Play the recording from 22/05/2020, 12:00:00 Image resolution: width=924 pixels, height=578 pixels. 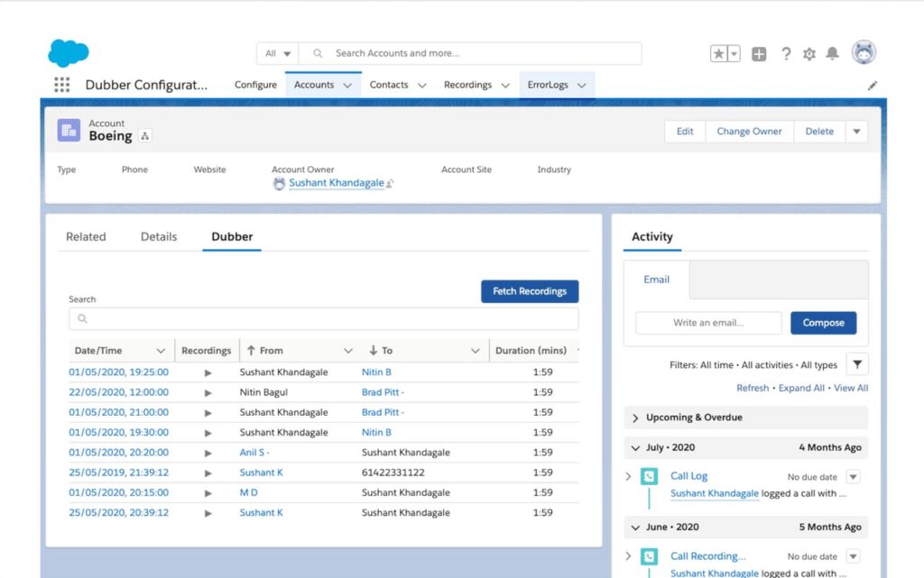208,392
